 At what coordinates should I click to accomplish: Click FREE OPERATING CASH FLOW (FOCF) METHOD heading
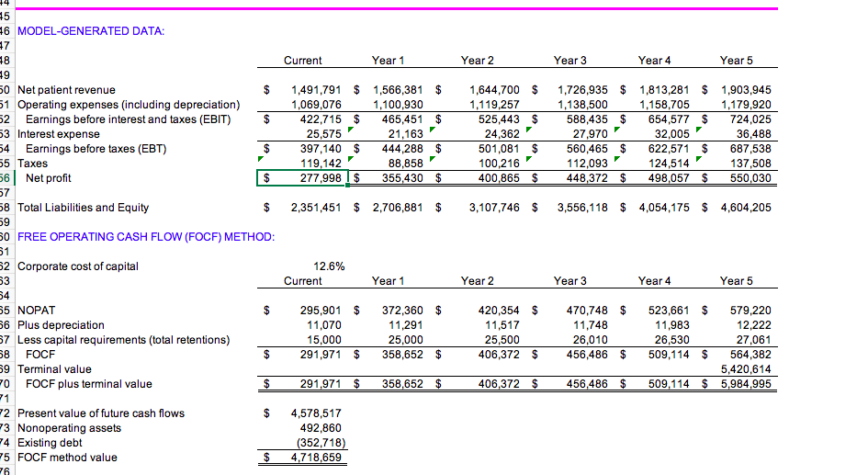146,236
